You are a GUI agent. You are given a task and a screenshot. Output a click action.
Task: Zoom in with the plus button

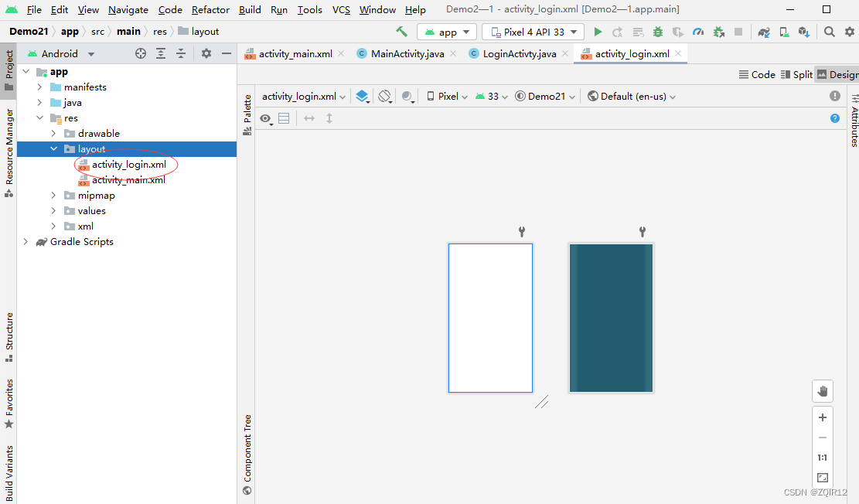click(x=823, y=417)
